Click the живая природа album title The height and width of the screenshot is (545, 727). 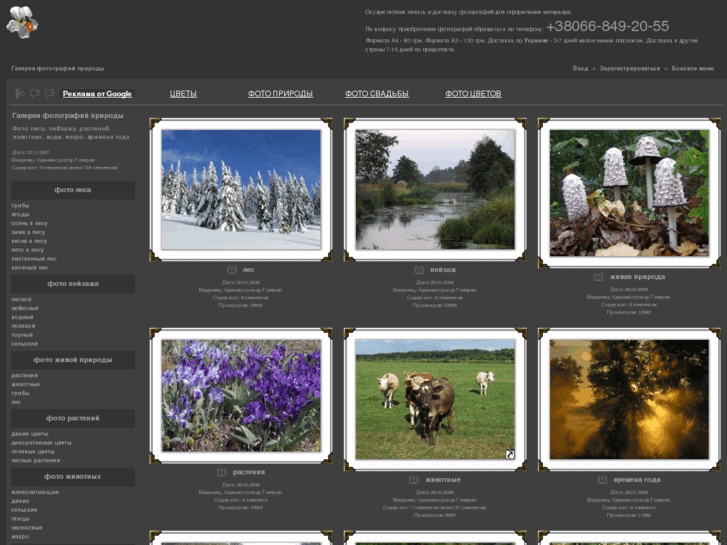pyautogui.click(x=637, y=277)
